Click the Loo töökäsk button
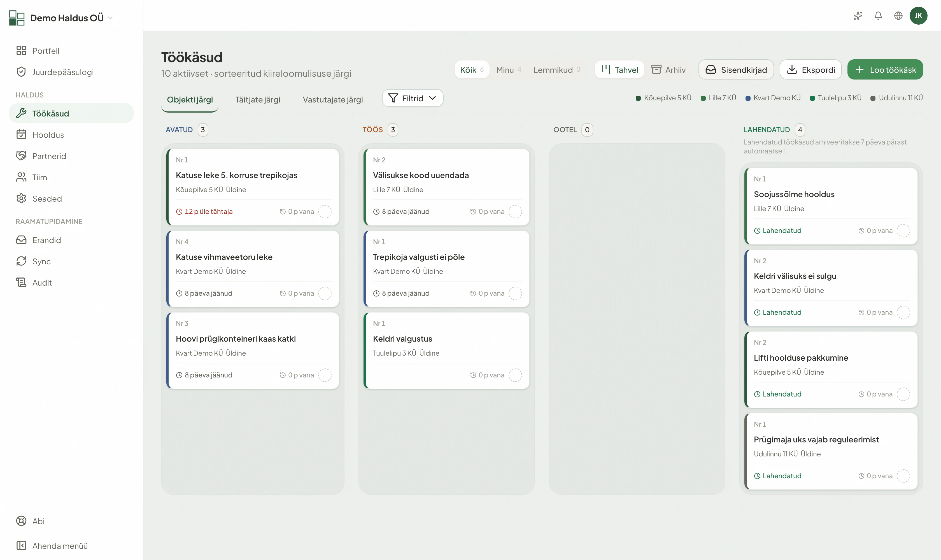 coord(885,69)
